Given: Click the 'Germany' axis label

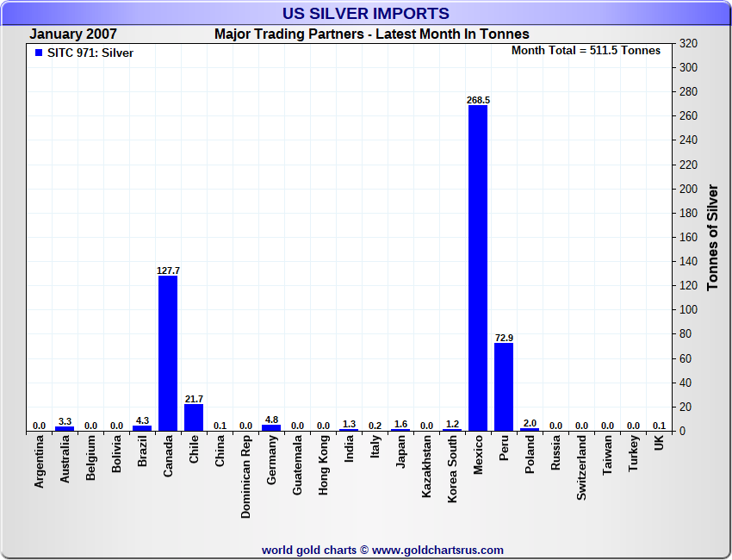Looking at the screenshot, I should tap(271, 459).
